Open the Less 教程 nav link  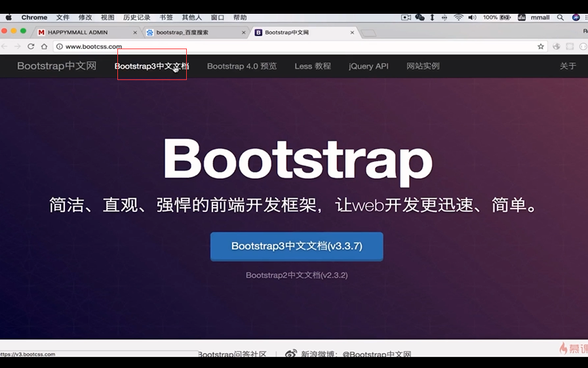[313, 66]
